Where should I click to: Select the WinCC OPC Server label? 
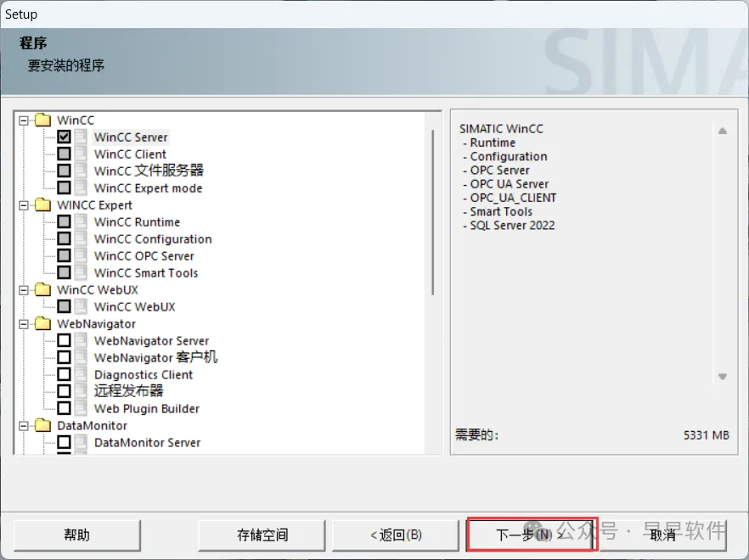point(144,256)
